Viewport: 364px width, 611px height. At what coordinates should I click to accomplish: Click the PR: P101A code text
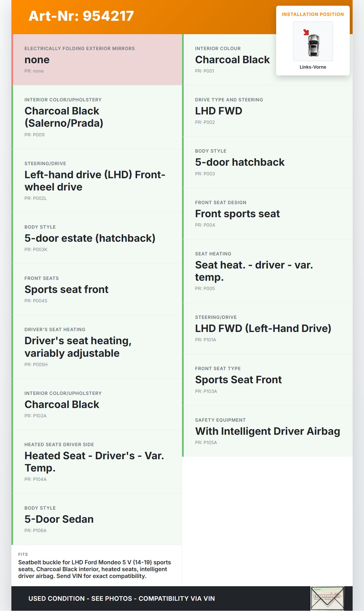coord(206,340)
